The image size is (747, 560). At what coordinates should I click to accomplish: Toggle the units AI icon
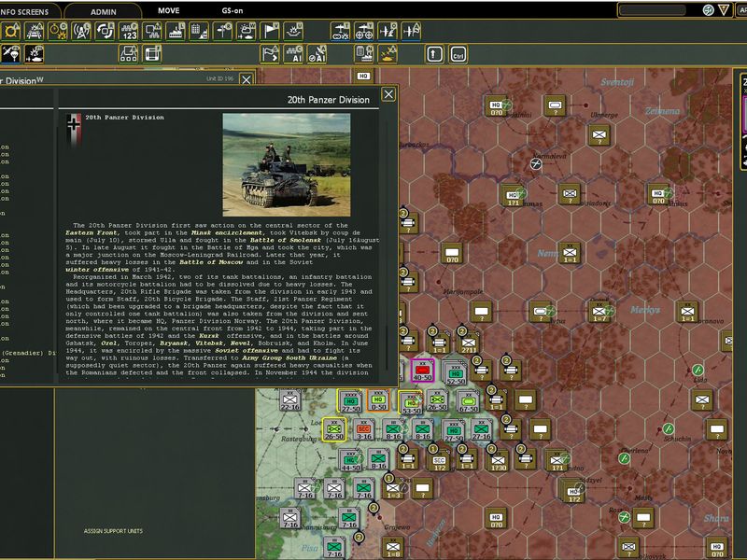(x=293, y=54)
